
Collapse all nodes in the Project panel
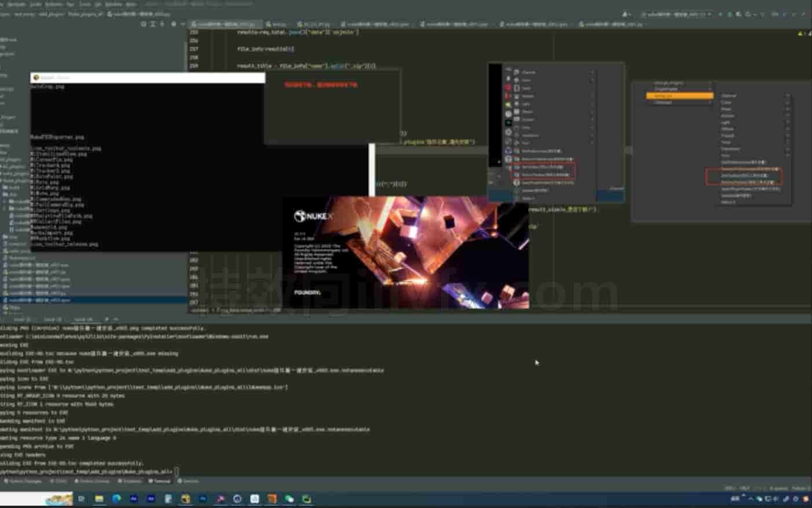coord(162,24)
